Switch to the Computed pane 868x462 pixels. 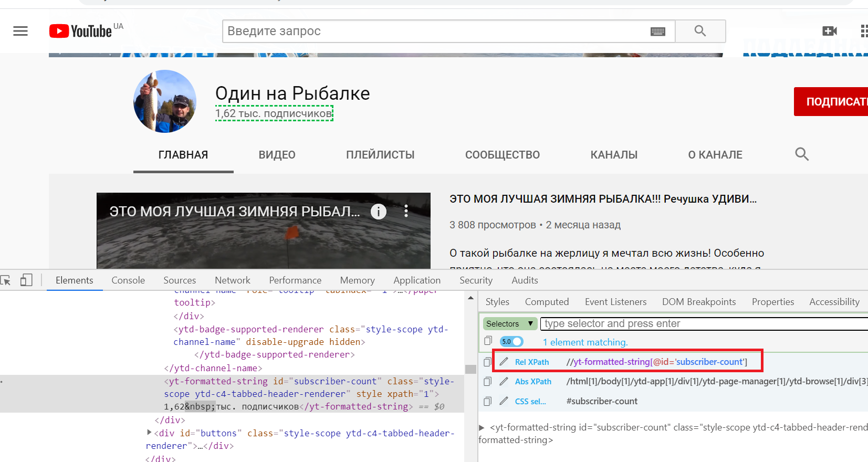coord(547,302)
